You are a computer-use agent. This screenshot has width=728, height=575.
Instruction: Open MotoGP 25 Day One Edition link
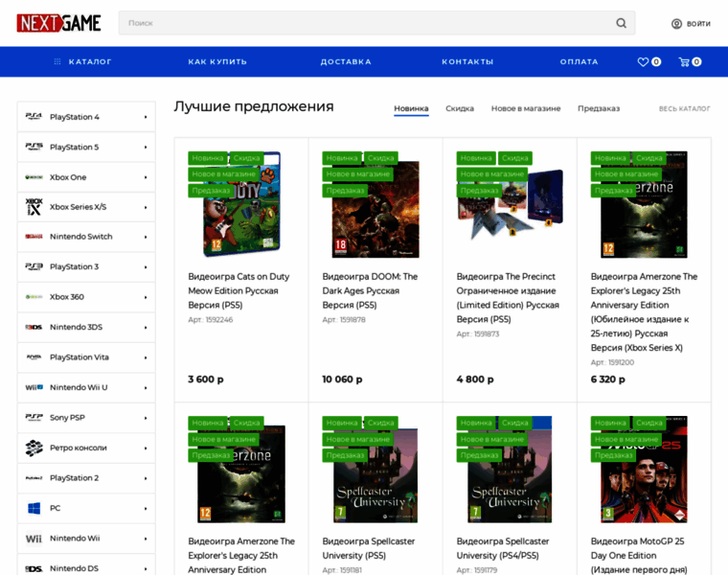(x=639, y=555)
